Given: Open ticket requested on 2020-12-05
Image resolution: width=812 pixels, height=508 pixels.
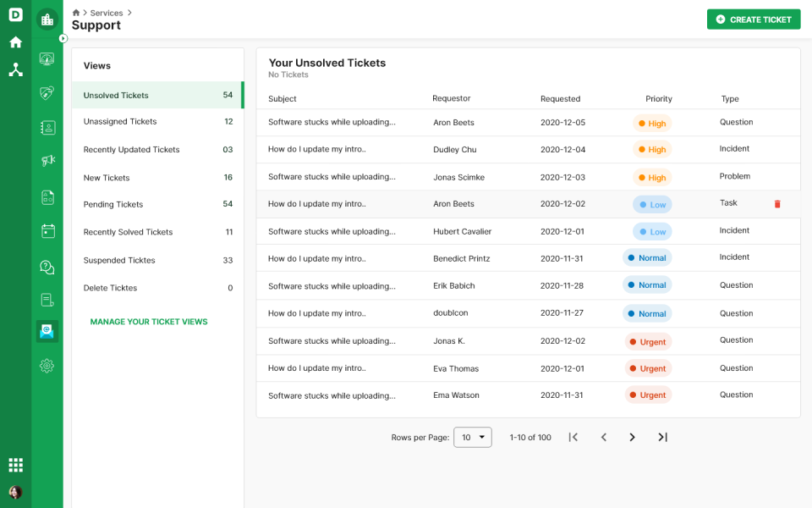Looking at the screenshot, I should tap(528, 122).
